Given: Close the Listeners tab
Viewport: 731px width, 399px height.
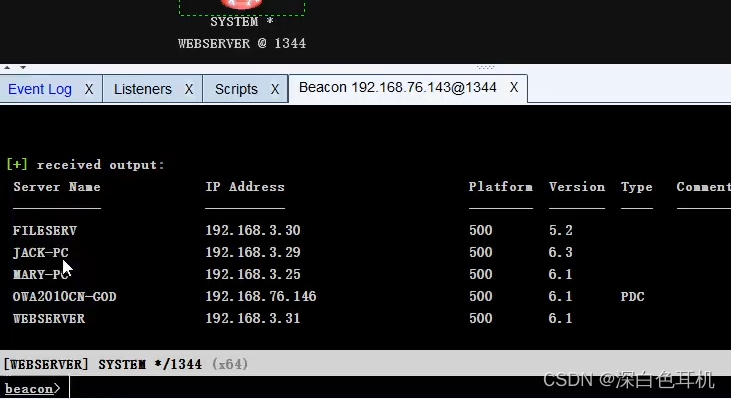Looking at the screenshot, I should click(189, 89).
